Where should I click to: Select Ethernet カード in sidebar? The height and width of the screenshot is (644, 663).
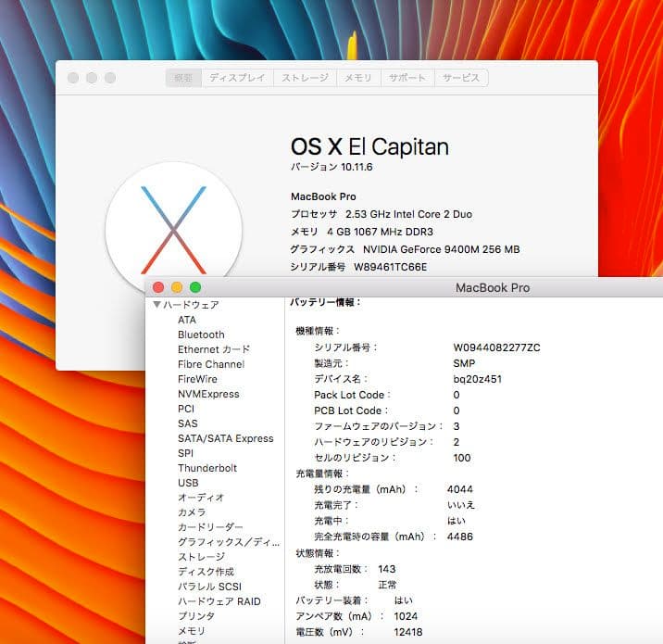pos(214,349)
